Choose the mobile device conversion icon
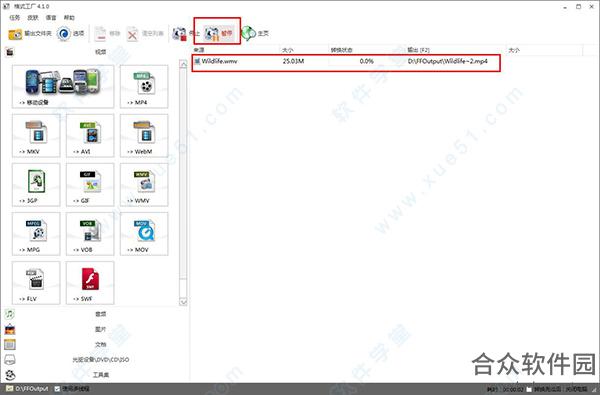 tap(63, 87)
